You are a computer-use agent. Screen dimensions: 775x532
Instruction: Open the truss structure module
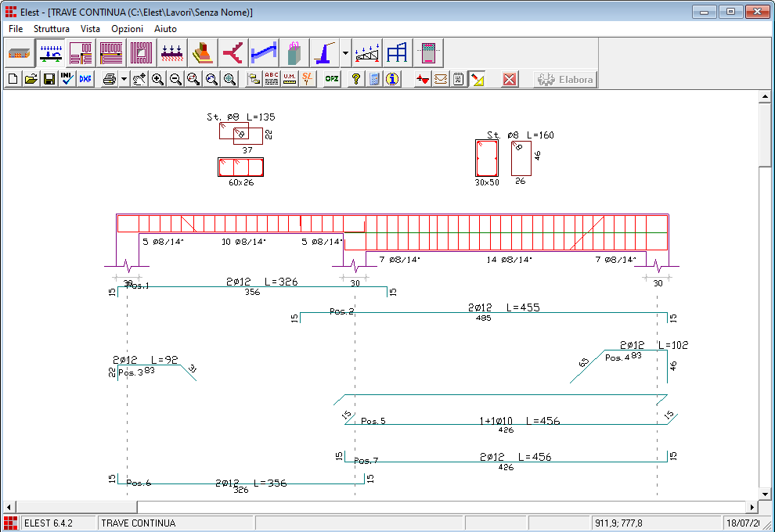366,52
